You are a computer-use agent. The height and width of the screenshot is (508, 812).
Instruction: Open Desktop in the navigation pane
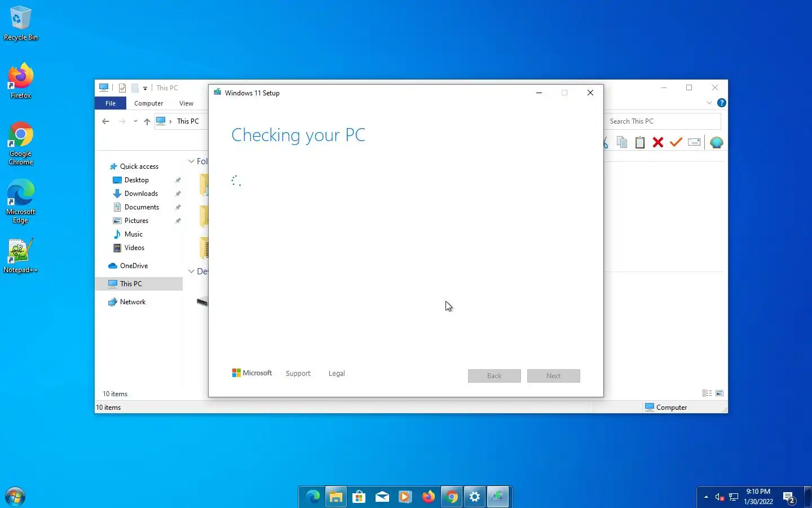(136, 180)
